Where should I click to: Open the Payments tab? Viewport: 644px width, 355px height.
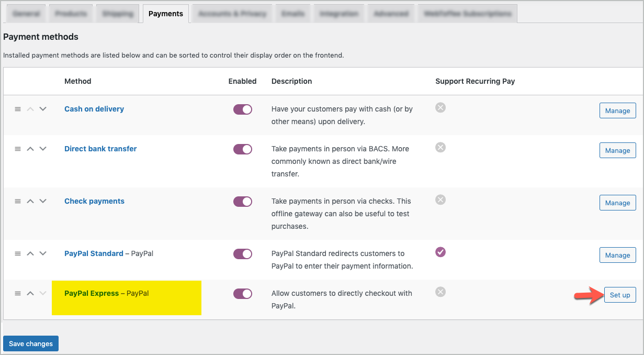[166, 14]
